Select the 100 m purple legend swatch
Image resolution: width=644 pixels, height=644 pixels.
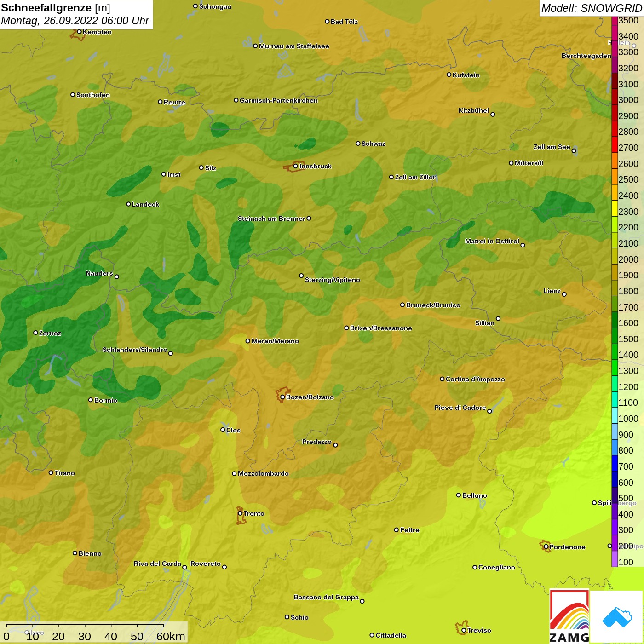[x=615, y=559]
